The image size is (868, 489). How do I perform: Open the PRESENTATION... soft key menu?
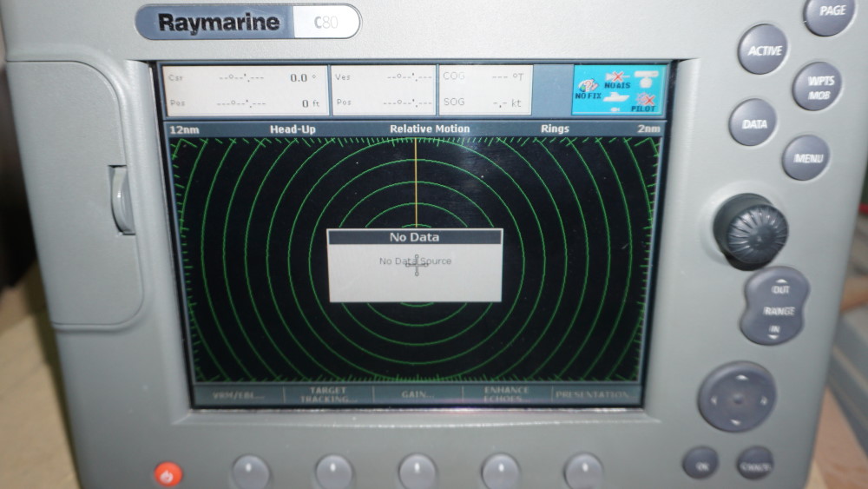click(x=595, y=394)
